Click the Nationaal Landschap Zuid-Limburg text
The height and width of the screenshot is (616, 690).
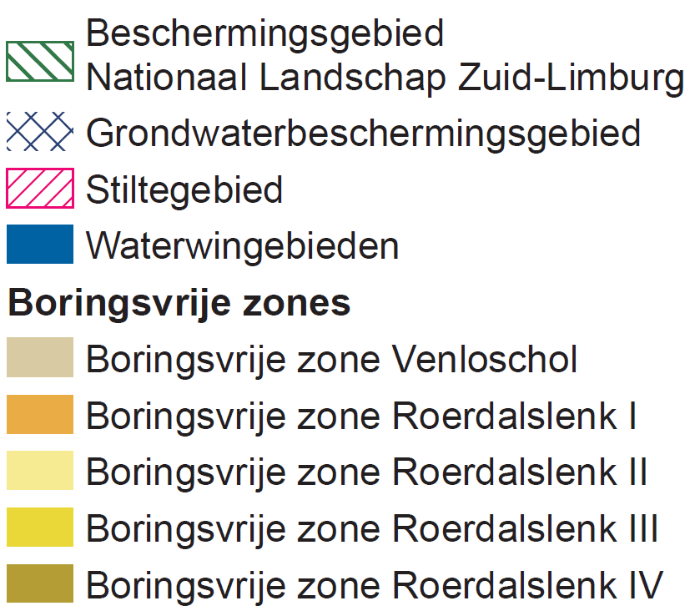385,78
